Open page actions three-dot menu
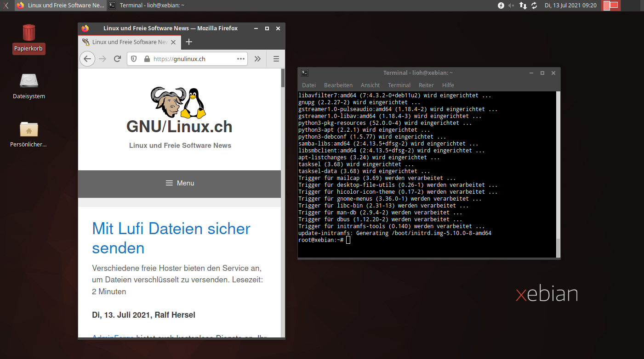Image resolution: width=644 pixels, height=359 pixels. [241, 59]
